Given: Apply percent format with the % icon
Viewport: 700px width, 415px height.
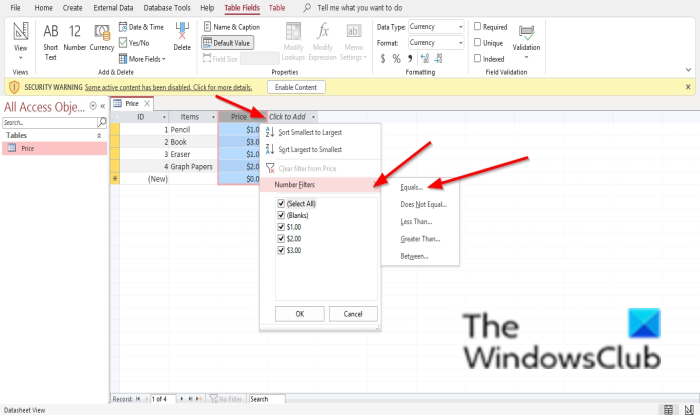Looking at the screenshot, I should point(396,58).
